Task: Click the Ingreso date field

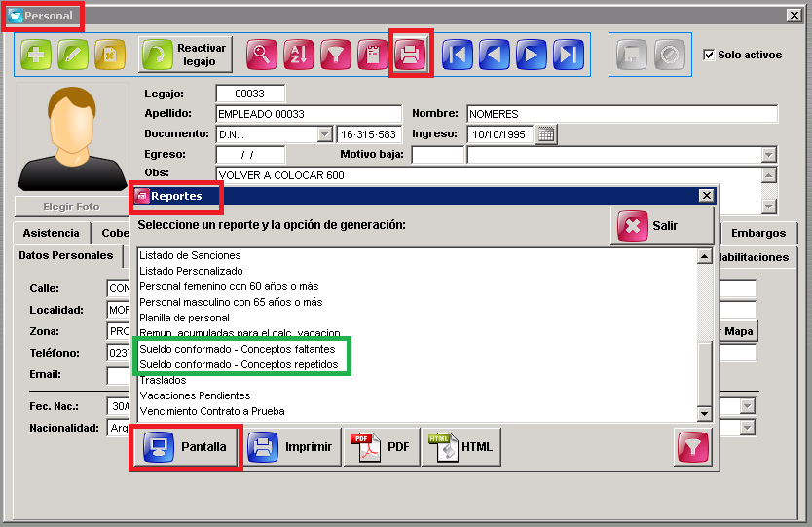Action: [x=499, y=134]
